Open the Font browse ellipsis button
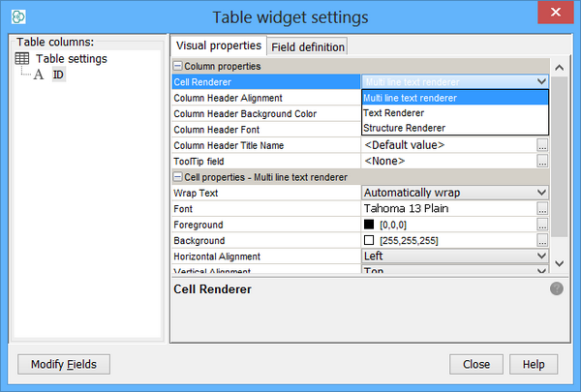 click(542, 208)
